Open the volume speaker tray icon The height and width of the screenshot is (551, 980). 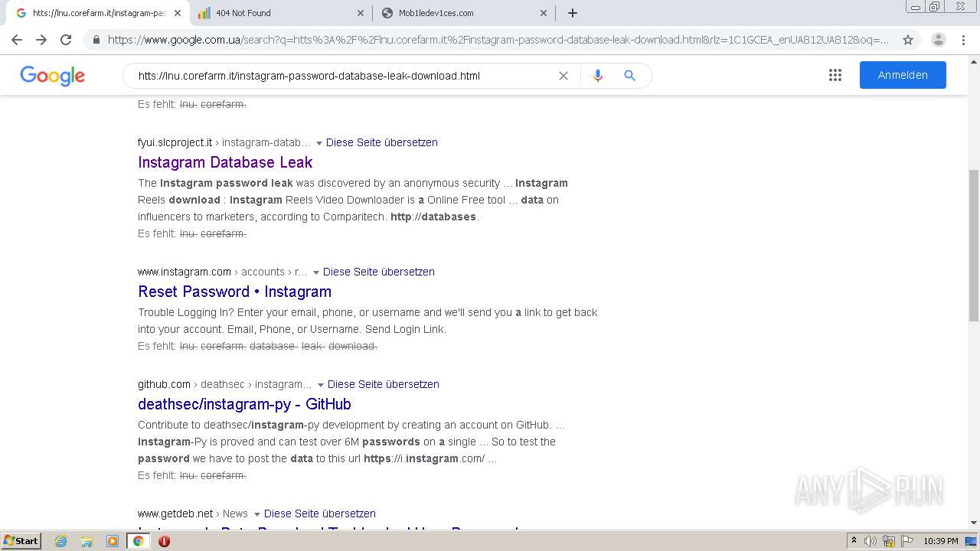coord(871,541)
